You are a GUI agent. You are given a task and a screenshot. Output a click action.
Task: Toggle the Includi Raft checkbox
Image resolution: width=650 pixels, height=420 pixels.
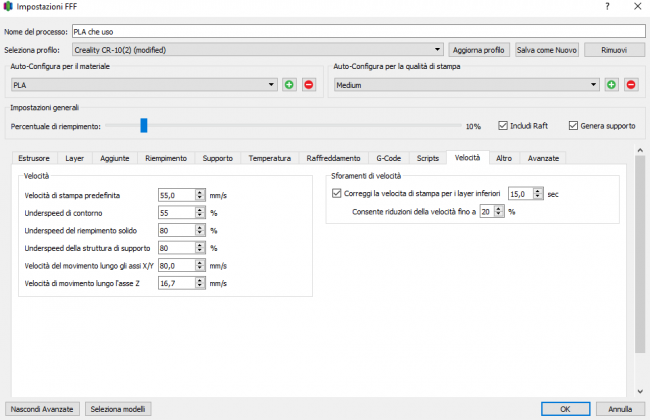(x=504, y=126)
